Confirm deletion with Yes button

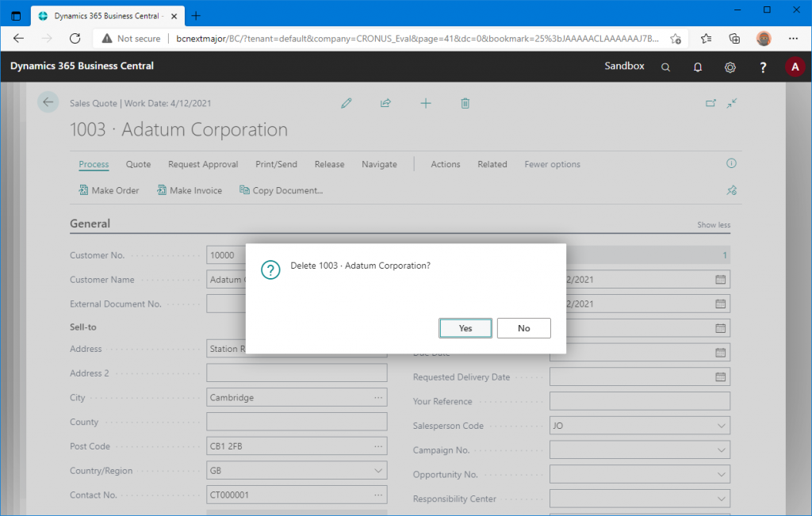point(465,328)
